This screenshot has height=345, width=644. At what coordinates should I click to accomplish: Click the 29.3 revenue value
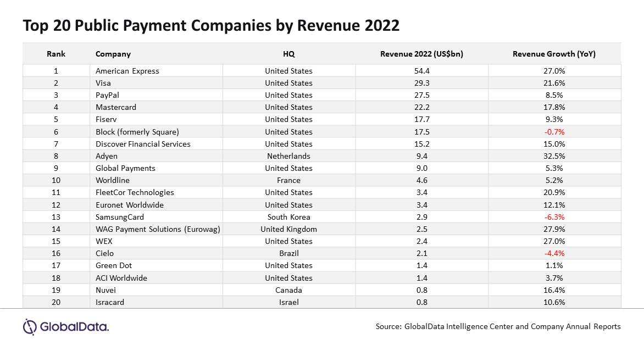(x=422, y=83)
